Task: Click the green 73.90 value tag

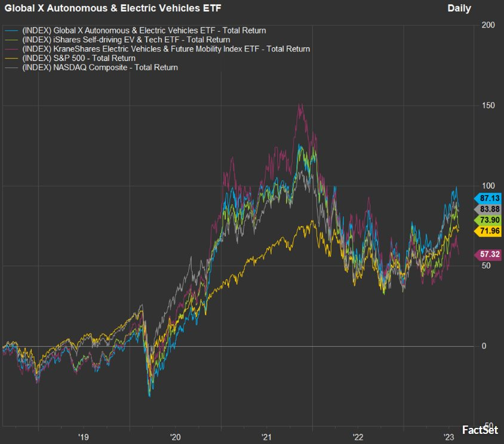Action: 488,220
